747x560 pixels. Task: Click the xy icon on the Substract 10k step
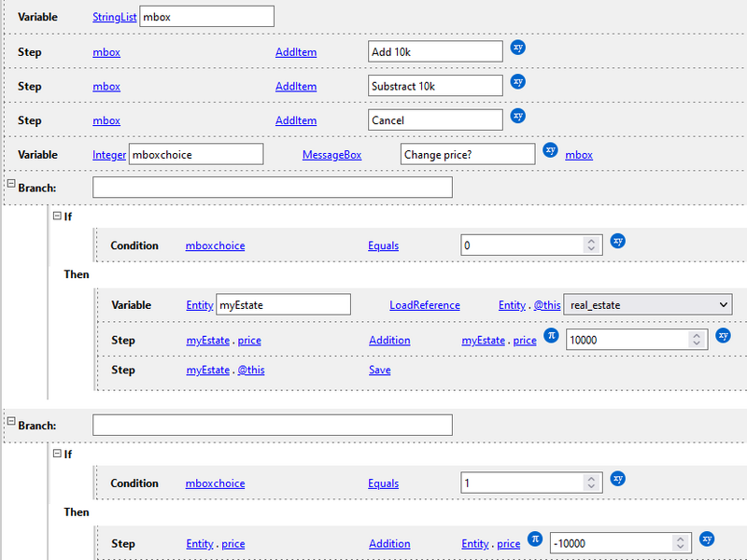(517, 82)
